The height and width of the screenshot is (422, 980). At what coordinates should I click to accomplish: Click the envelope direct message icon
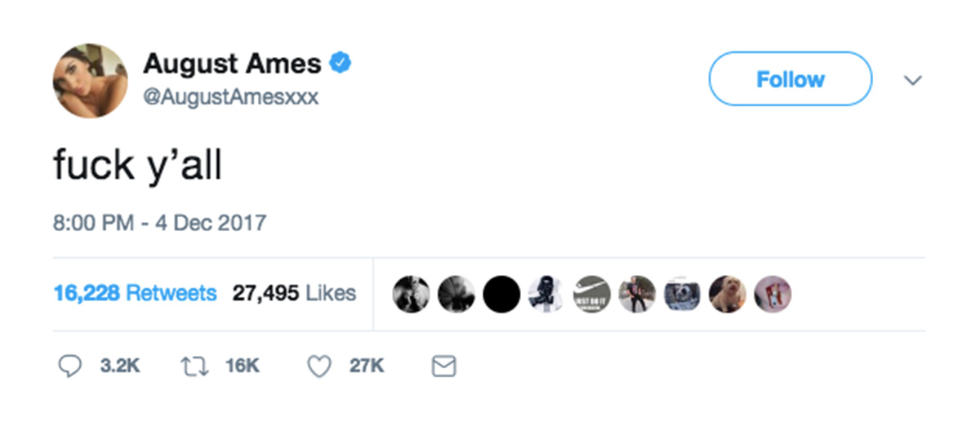(x=443, y=366)
